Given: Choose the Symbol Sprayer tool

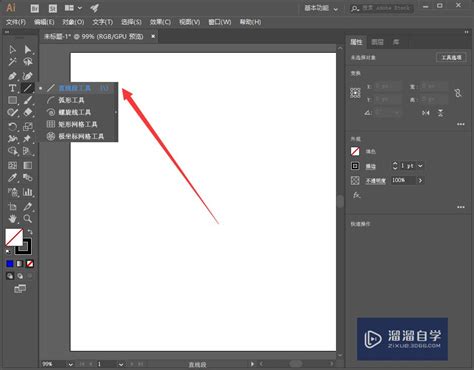Looking at the screenshot, I should pyautogui.click(x=12, y=192).
